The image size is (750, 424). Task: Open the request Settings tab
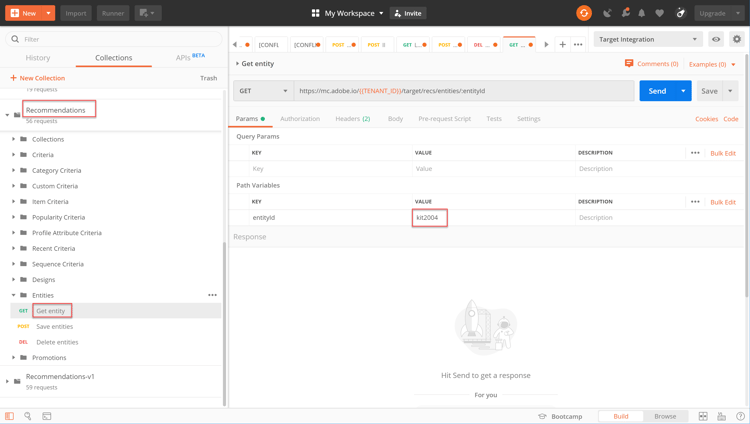point(529,119)
